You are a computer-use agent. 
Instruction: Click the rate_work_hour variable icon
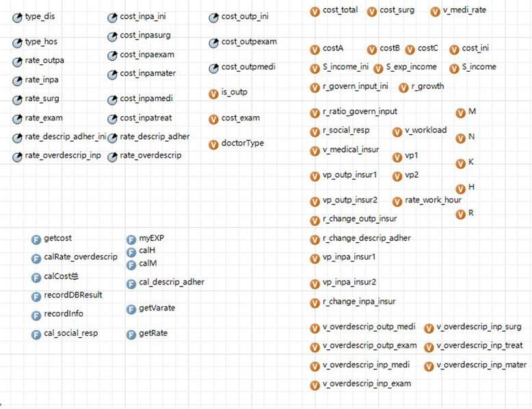pos(397,201)
